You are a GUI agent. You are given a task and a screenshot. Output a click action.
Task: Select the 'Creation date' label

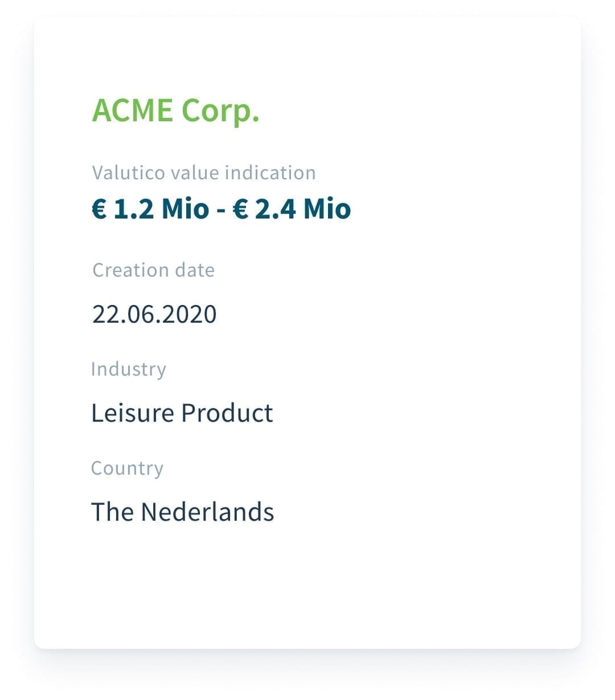tap(154, 270)
